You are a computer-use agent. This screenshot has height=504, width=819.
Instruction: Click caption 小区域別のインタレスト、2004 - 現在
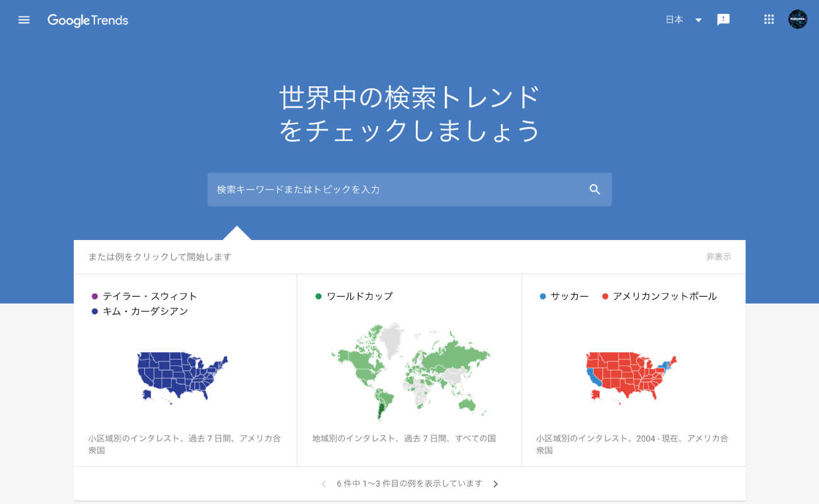[632, 444]
